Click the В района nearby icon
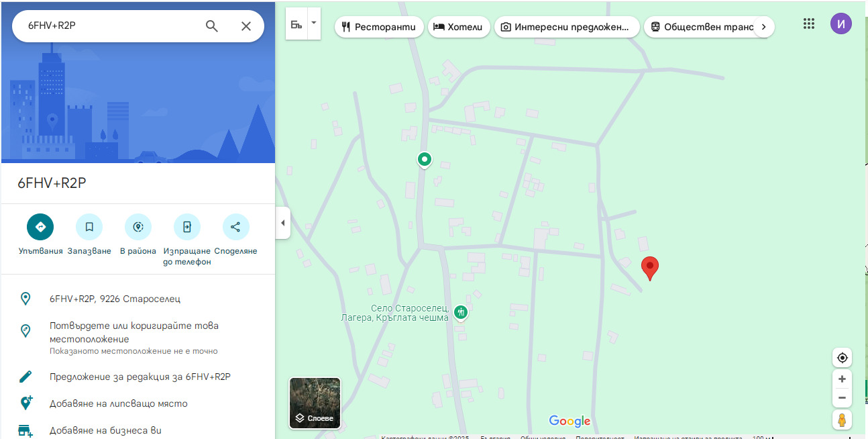The height and width of the screenshot is (439, 868). [138, 227]
